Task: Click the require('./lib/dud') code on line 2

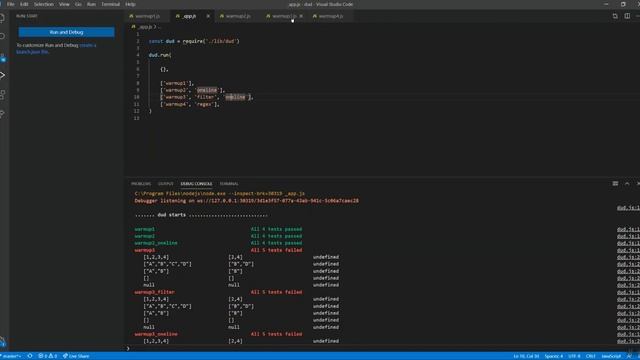Action: coord(211,41)
